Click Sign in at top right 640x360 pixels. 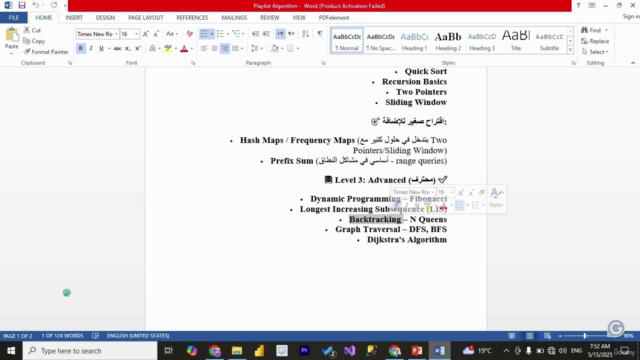pos(631,16)
